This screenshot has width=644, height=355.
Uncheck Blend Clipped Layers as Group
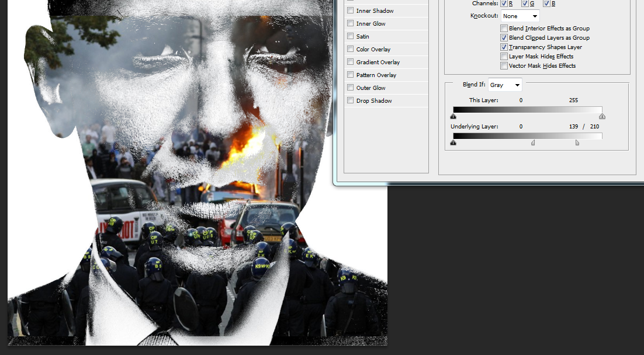(x=504, y=37)
